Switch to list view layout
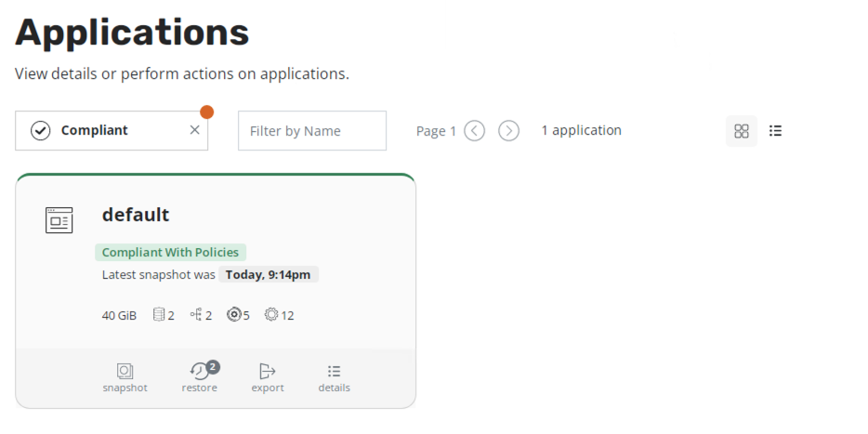 pyautogui.click(x=776, y=131)
